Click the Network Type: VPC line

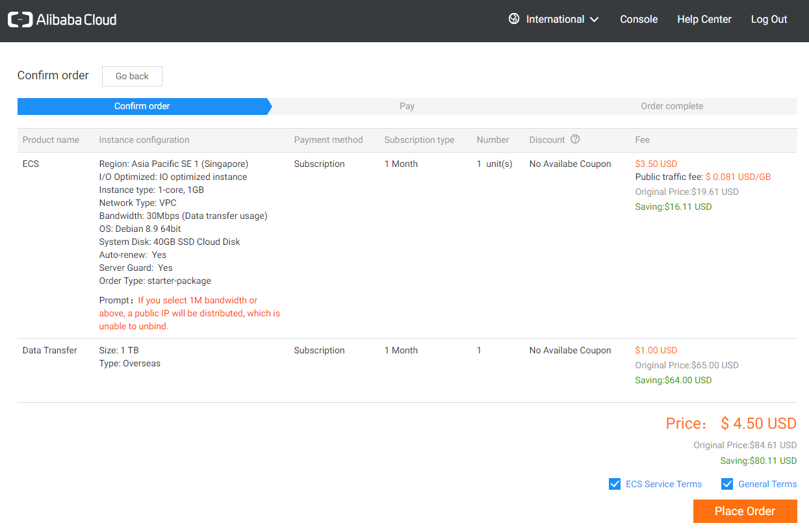[138, 203]
